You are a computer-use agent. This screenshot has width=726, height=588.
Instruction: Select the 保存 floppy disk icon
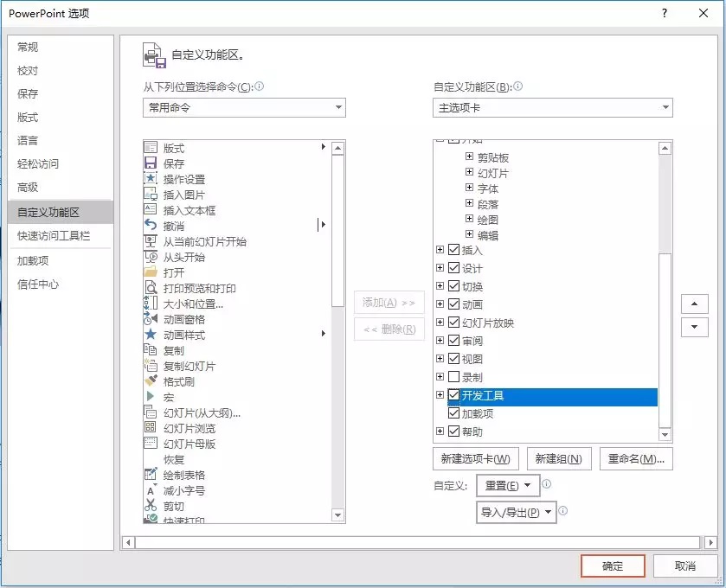click(151, 163)
